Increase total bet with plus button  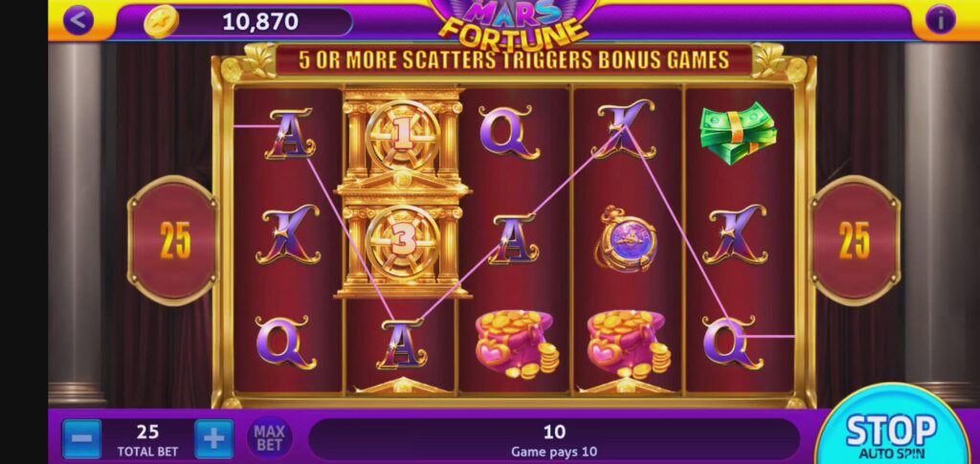tap(213, 439)
